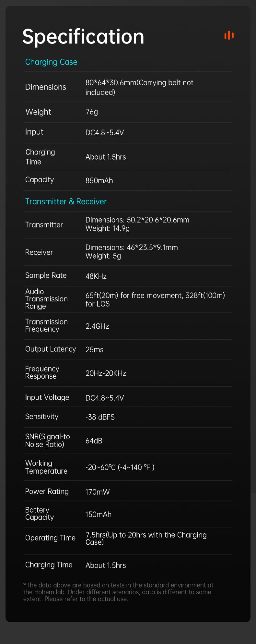Click the Transmitter row label

44,225
